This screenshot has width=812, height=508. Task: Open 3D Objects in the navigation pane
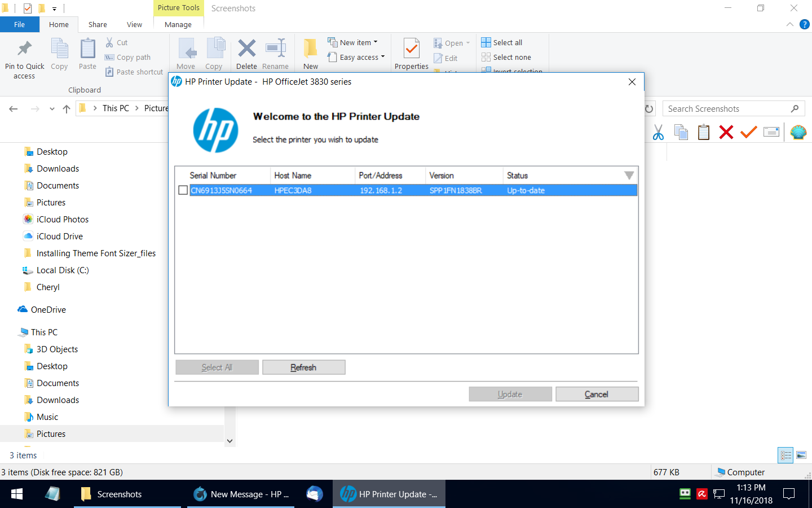click(x=57, y=349)
